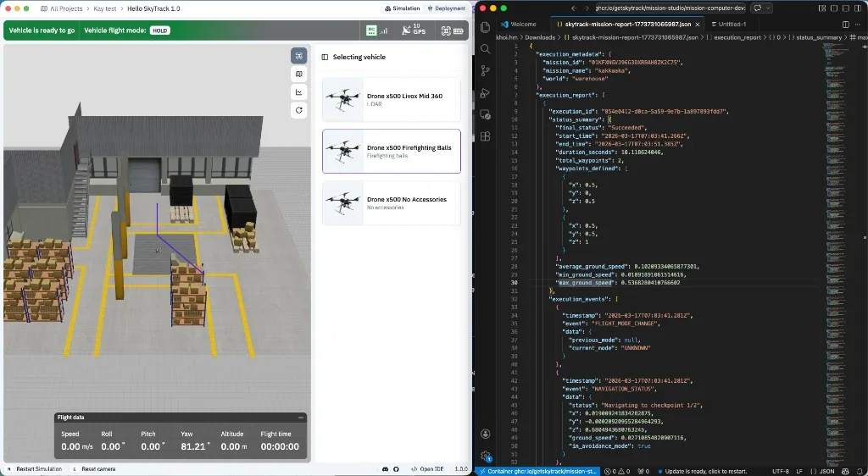Switch to Simulation mode

point(402,8)
